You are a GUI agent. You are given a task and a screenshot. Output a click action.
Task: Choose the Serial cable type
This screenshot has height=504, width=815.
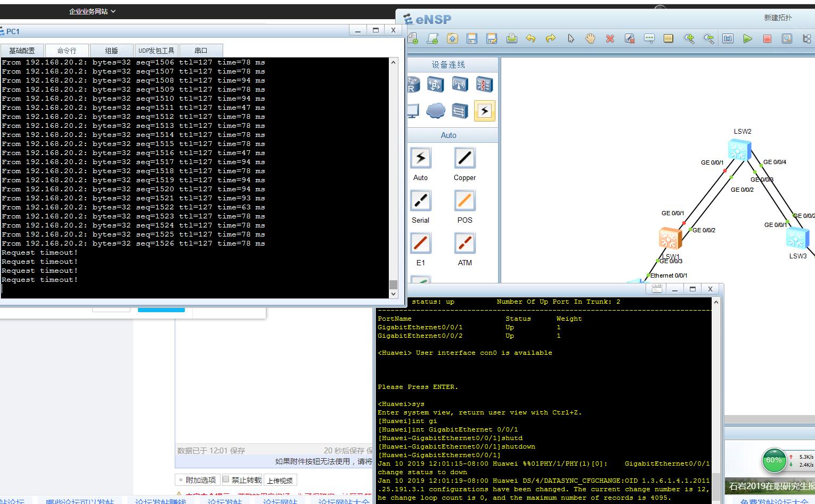420,201
